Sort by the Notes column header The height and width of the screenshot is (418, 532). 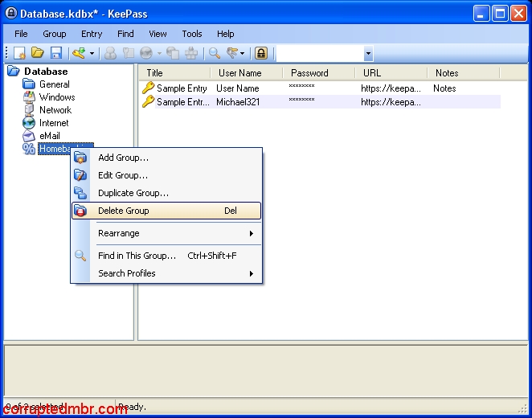[x=463, y=73]
